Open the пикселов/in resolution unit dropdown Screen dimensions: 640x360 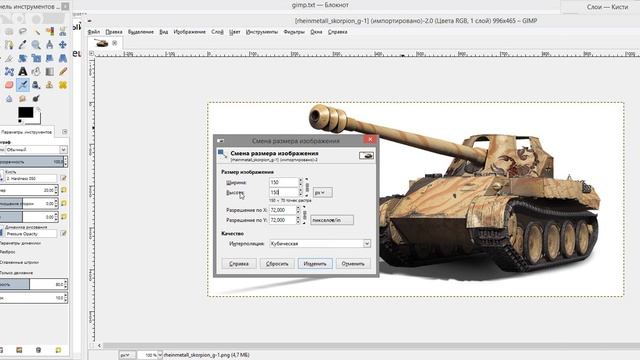[332, 220]
